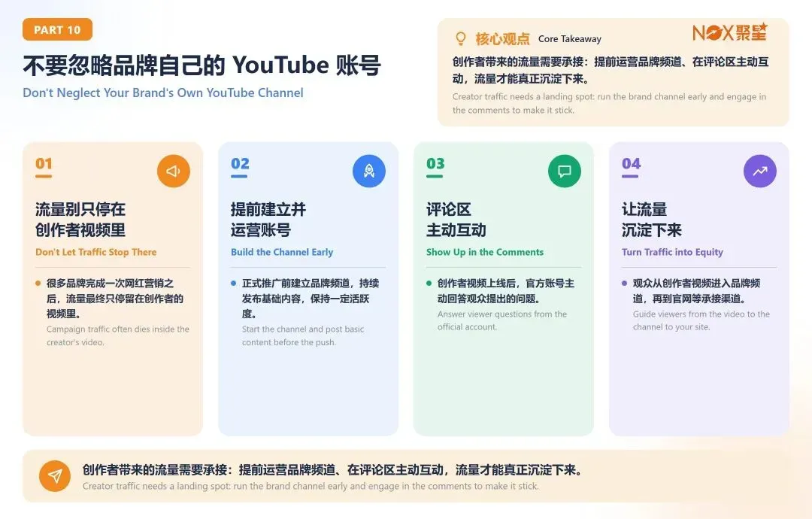
Task: Click the heading 评论区主动互动
Action: pyautogui.click(x=456, y=220)
